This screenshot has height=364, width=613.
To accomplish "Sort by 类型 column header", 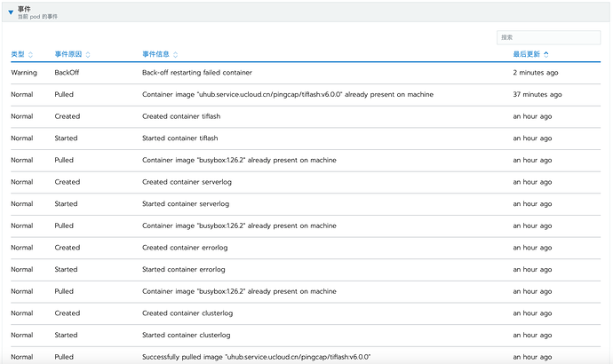I will coord(18,54).
